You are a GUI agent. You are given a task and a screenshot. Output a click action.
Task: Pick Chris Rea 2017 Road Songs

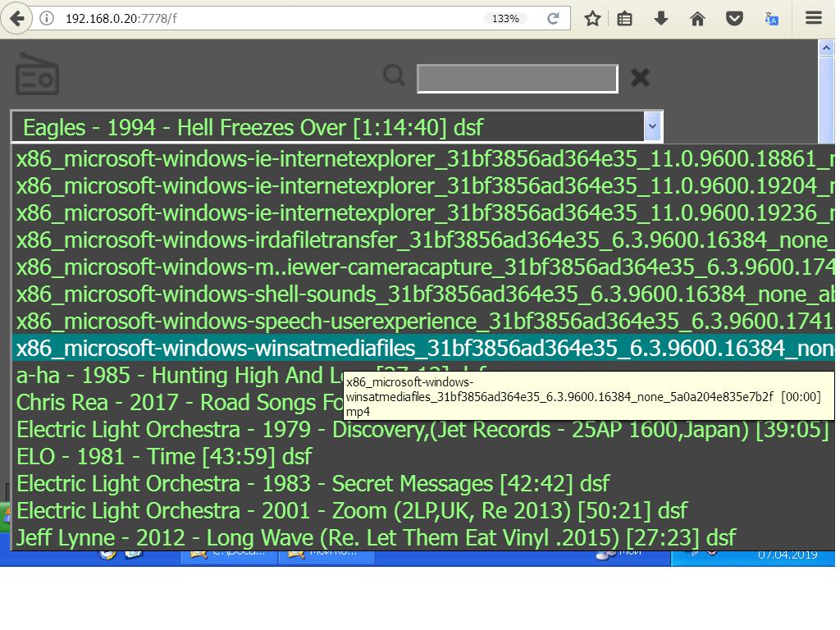(178, 402)
